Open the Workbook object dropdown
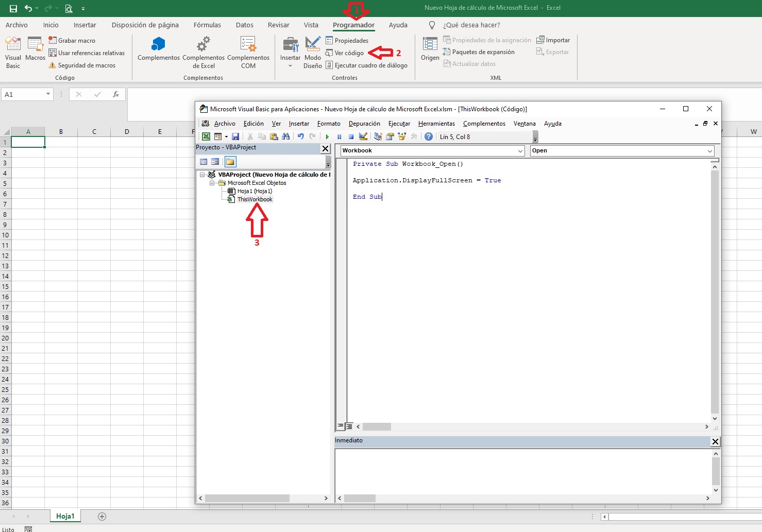The image size is (762, 532). coord(519,150)
